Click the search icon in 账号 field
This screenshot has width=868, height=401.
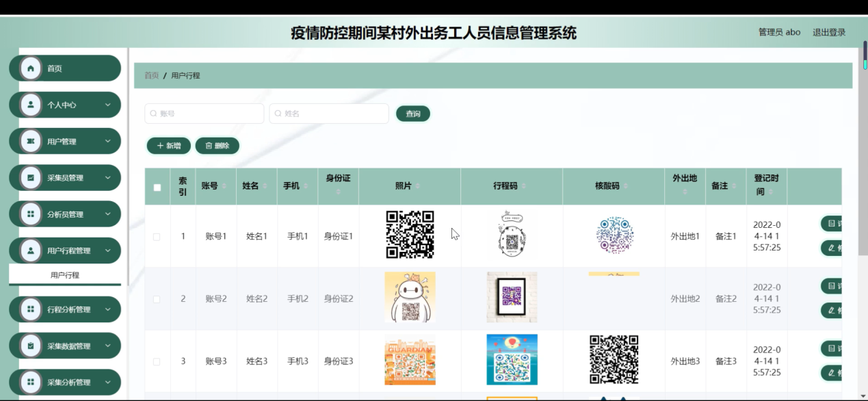point(154,114)
